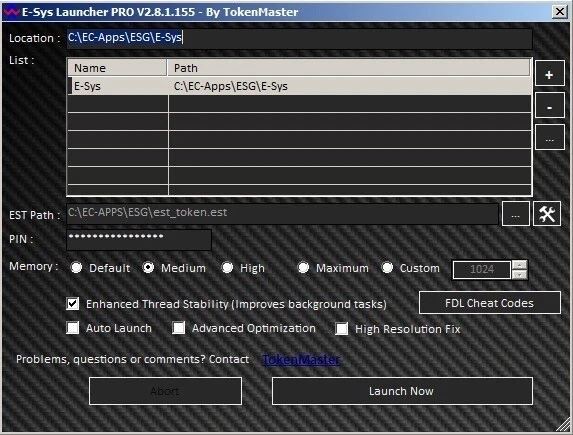Select the C:\EC-Apps\ESG\E-Sys path cell in the list

click(x=350, y=86)
